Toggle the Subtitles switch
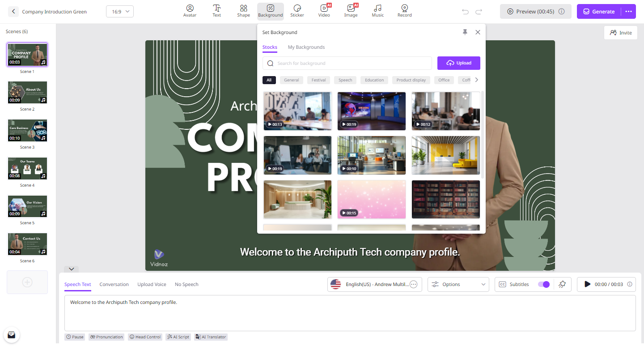The height and width of the screenshot is (346, 644). pyautogui.click(x=543, y=284)
